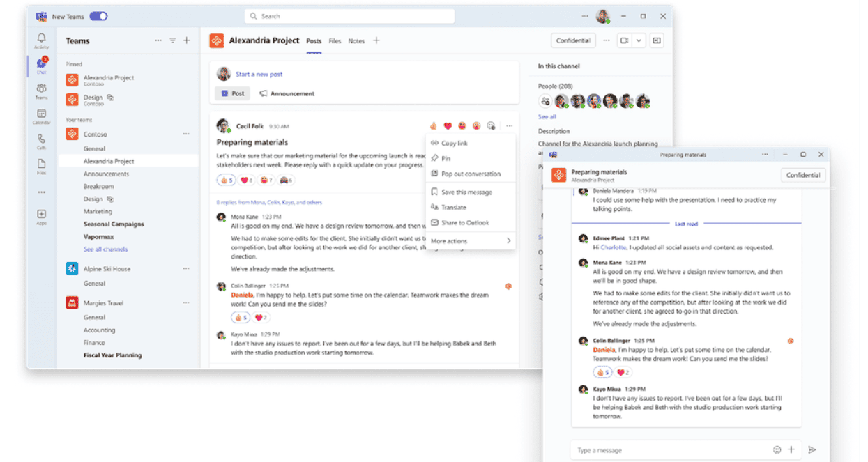Toggle the thumbs up 5 reaction in the pop-out window
Screen dimensions: 868x462
(603, 372)
